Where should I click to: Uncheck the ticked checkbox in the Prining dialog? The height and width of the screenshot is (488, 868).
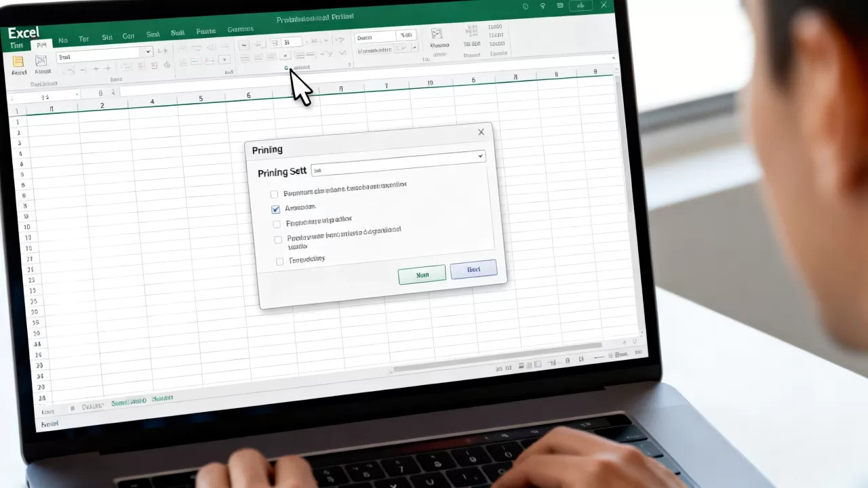[275, 209]
